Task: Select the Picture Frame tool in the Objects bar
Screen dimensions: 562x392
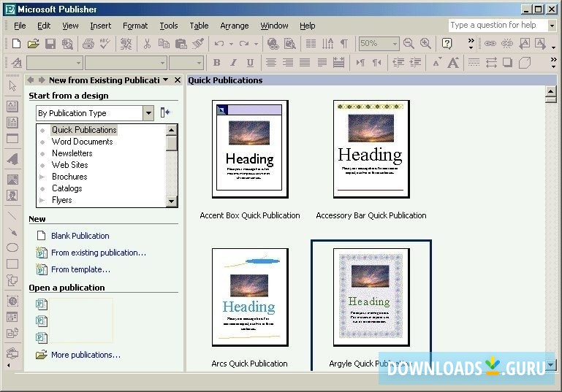Action: pos(12,180)
